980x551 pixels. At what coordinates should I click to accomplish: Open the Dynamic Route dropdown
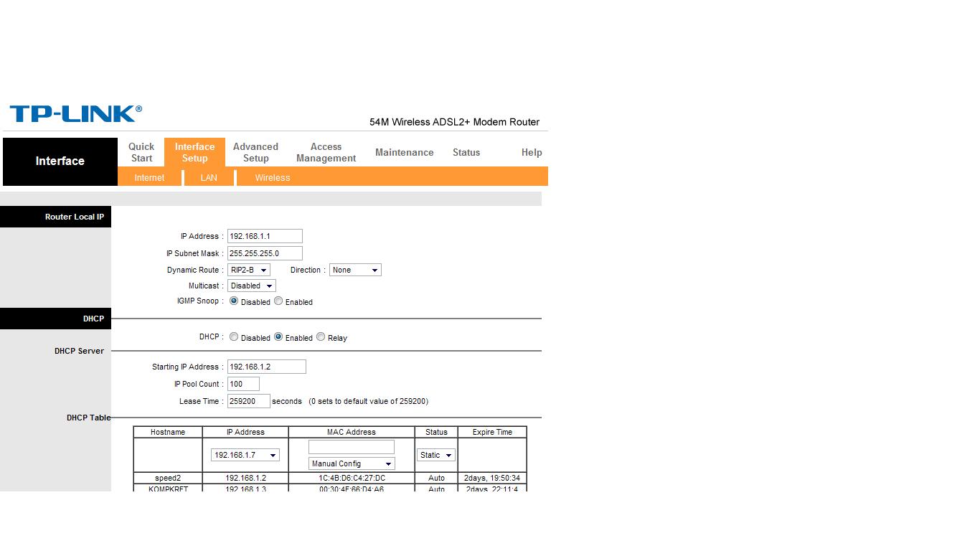tap(249, 270)
